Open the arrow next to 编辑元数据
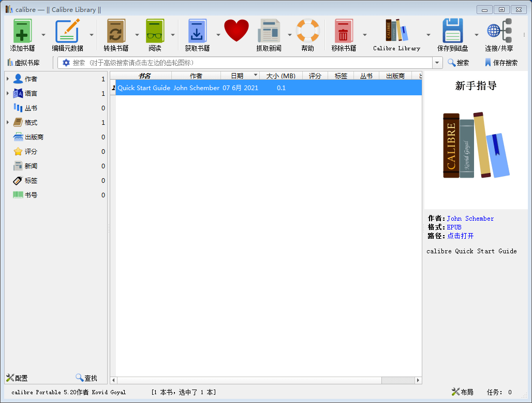 tap(92, 35)
